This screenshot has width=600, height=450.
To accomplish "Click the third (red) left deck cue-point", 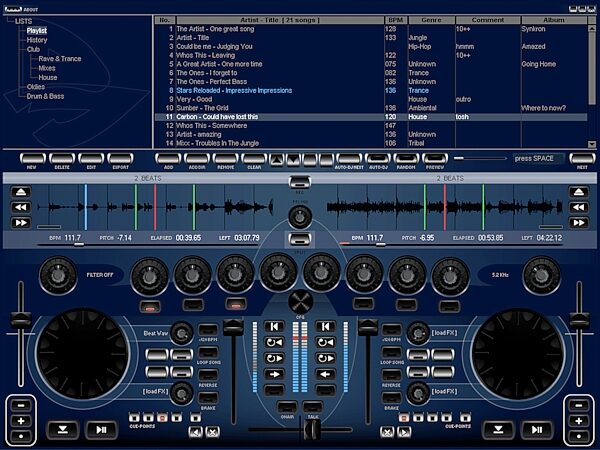I will pyautogui.click(x=162, y=417).
